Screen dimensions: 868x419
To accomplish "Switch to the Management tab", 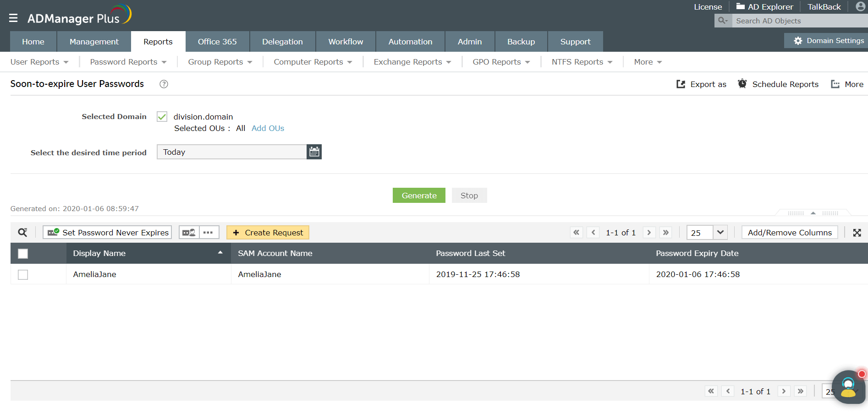I will (94, 41).
